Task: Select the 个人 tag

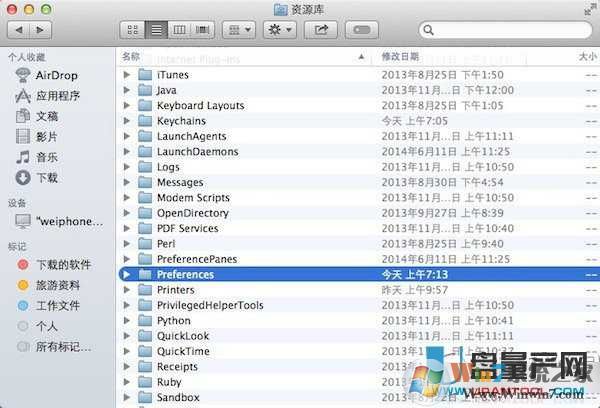Action: tap(38, 326)
